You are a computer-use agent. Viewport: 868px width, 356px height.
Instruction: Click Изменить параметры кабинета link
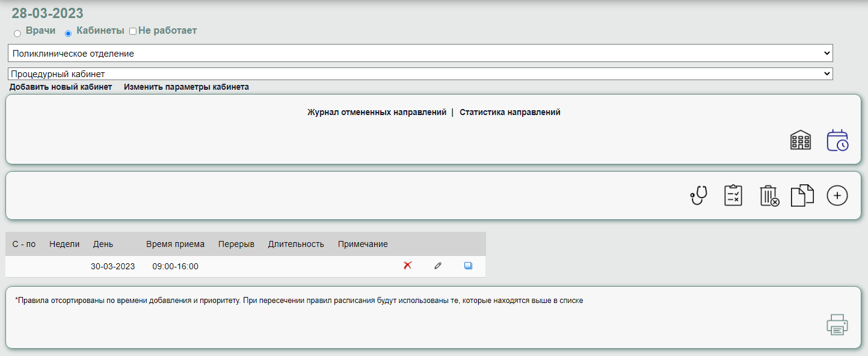point(186,87)
